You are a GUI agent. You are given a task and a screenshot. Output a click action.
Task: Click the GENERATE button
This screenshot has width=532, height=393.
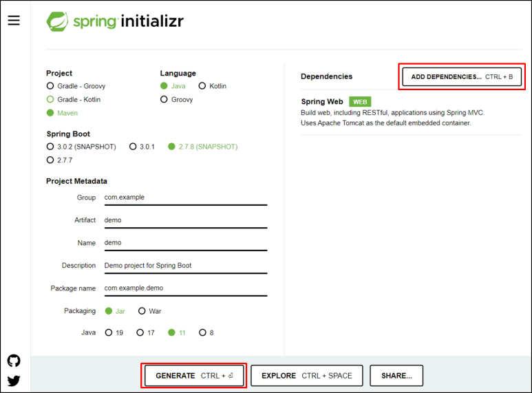point(194,376)
